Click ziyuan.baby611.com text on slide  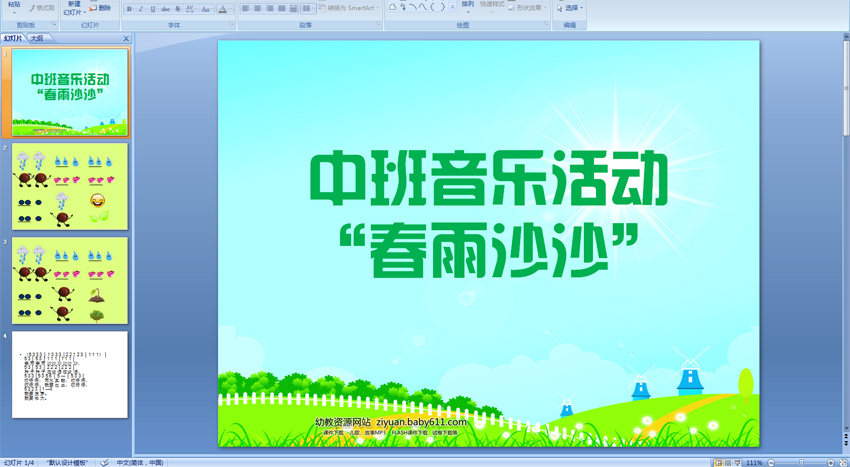421,422
